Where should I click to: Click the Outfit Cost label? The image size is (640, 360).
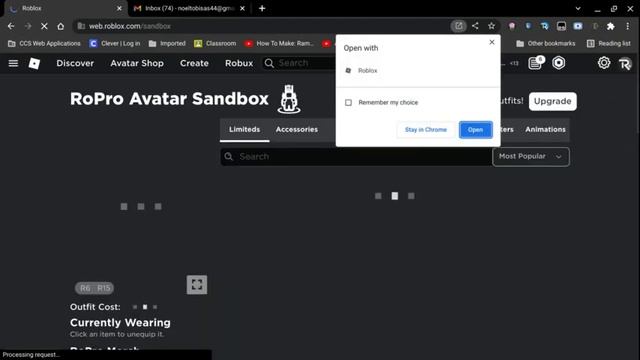click(95, 307)
